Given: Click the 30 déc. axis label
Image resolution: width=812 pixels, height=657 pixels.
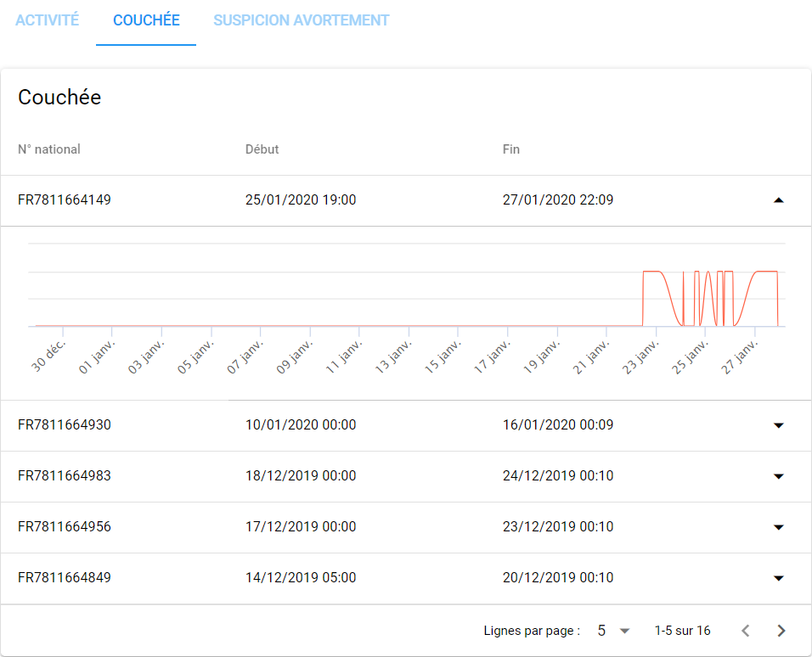Looking at the screenshot, I should click(48, 357).
